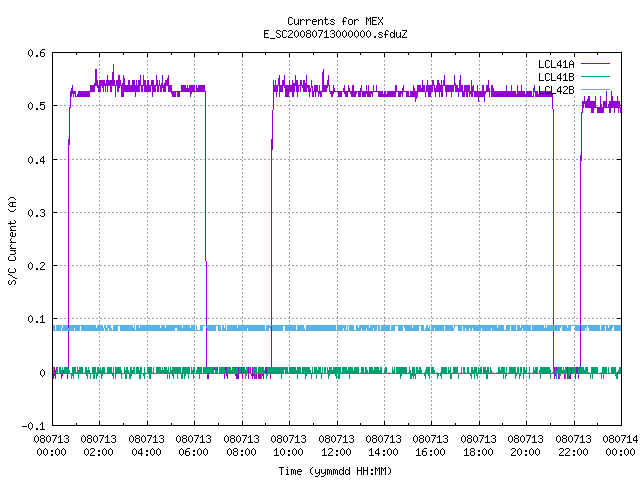The width and height of the screenshot is (640, 480).
Task: Click the purple LCL41A legend line sample
Action: (x=595, y=64)
